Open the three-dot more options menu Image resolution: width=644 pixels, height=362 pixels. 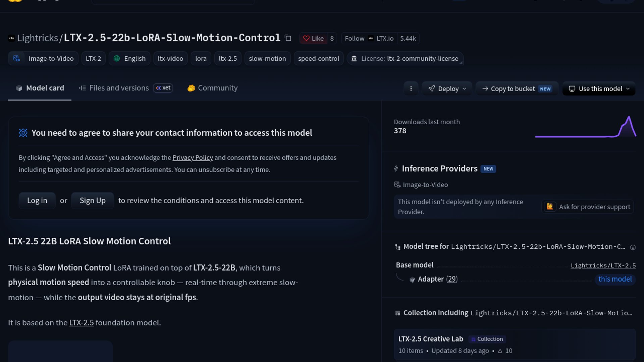click(x=411, y=88)
